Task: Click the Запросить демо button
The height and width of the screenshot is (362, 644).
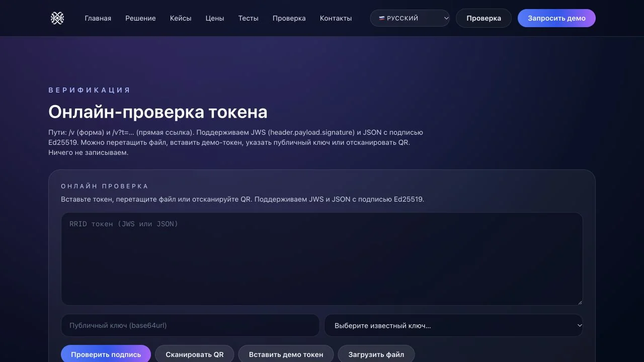Action: click(556, 18)
